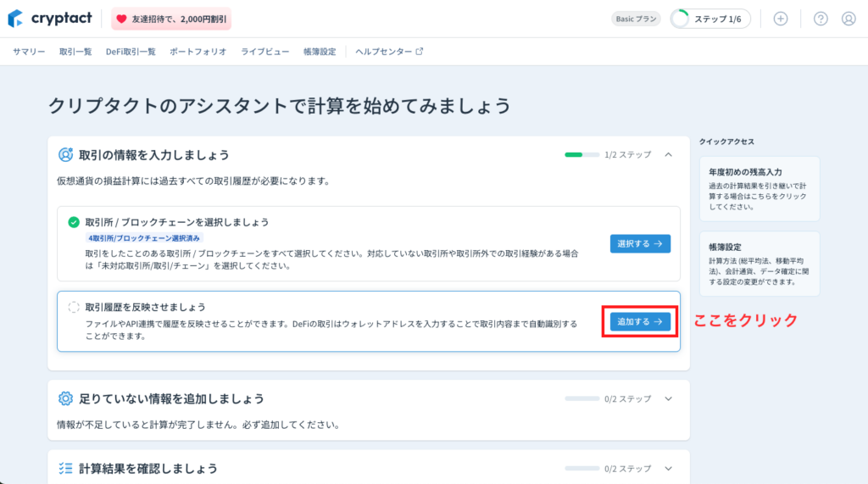Open the ヘルプセンター external link
This screenshot has width=868, height=484.
pyautogui.click(x=389, y=52)
